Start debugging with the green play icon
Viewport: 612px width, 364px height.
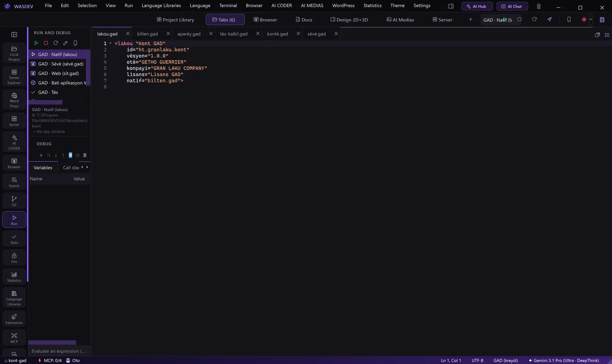(36, 43)
